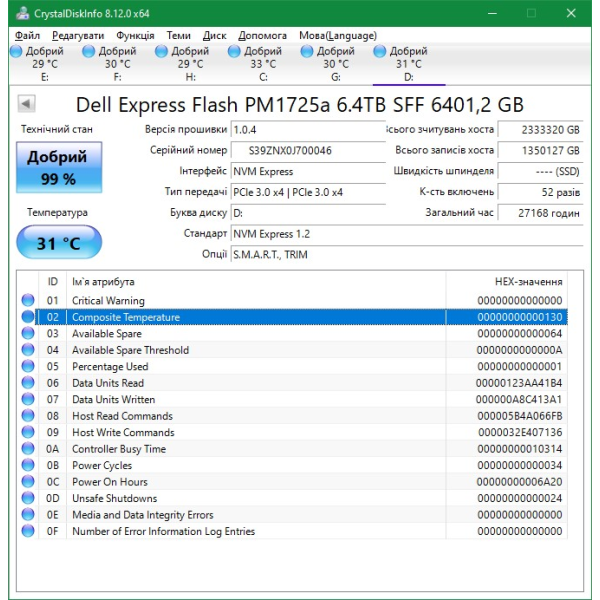Click status icon of Available Spare Threshold row
This screenshot has width=600, height=600.
click(x=28, y=349)
